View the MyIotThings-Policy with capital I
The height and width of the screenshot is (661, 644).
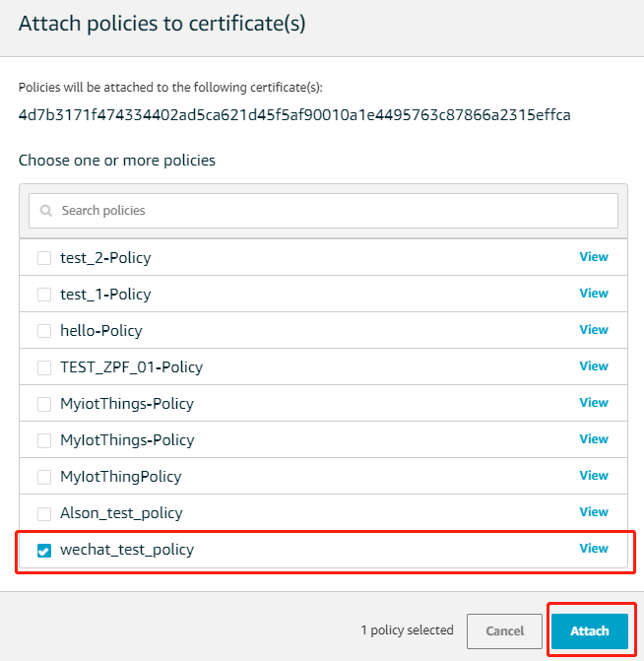pyautogui.click(x=593, y=439)
